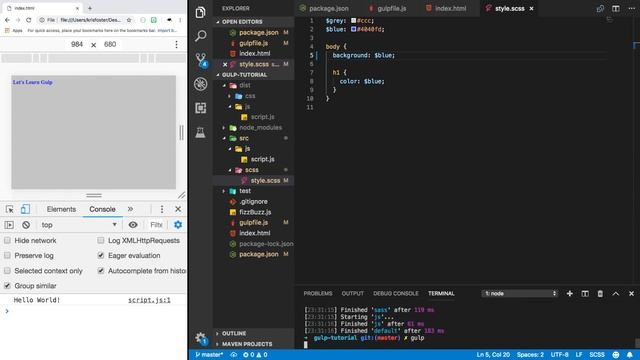Viewport: 640px width, 360px height.
Task: Open the Test beaker view
Action: tap(200, 132)
